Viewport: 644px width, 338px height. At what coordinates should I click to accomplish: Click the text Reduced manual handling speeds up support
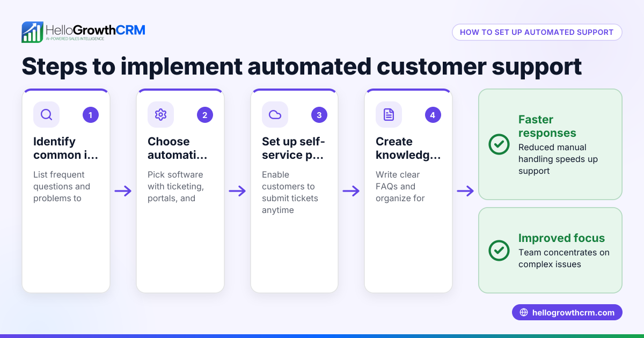tap(558, 159)
